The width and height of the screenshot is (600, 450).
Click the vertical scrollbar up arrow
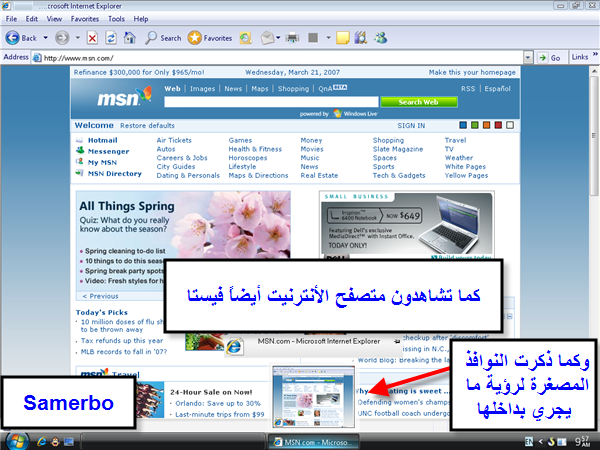[x=594, y=71]
